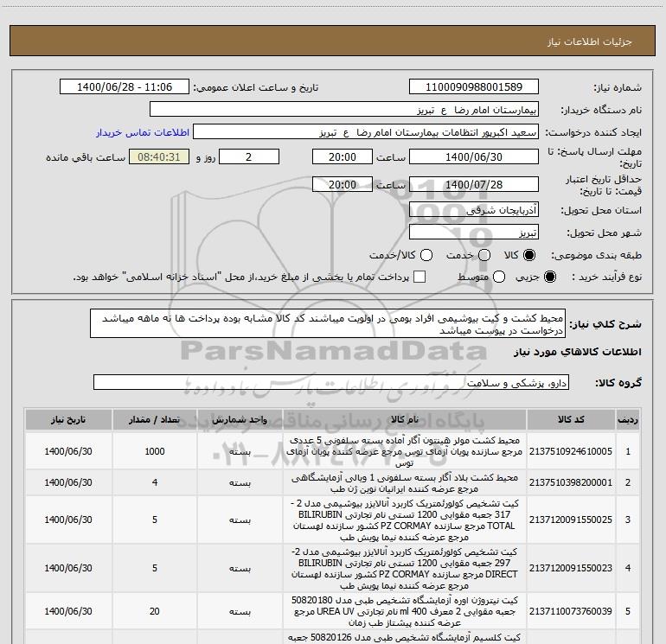Click the buyer organization name field
Image resolution: width=666 pixels, height=644 pixels.
[344, 109]
